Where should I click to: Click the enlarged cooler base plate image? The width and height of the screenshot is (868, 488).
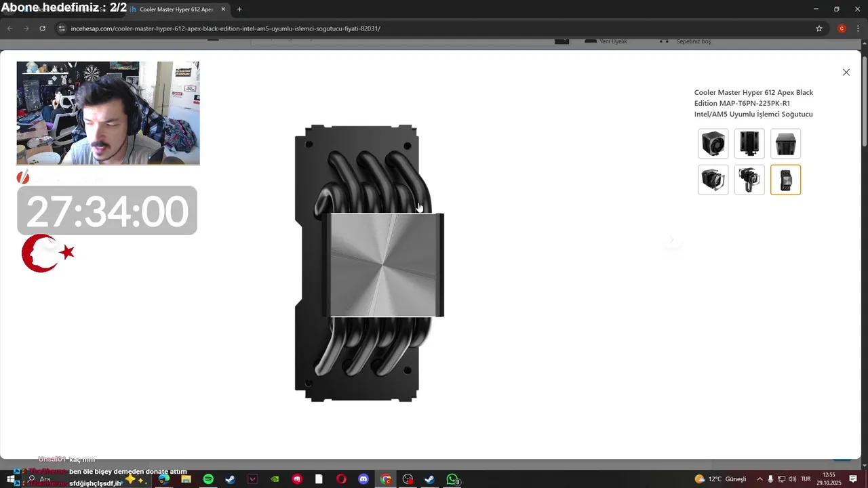pyautogui.click(x=370, y=263)
